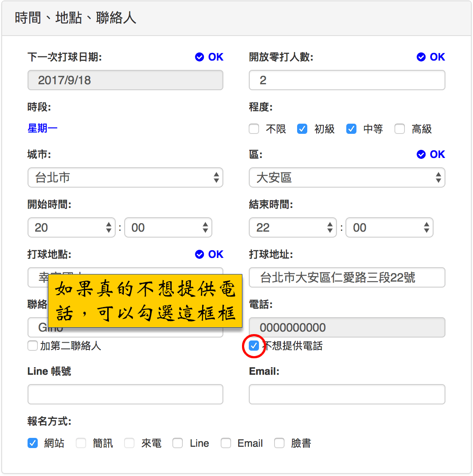Uncheck the 不想提供電話 checkbox
473x476 pixels.
pyautogui.click(x=254, y=346)
